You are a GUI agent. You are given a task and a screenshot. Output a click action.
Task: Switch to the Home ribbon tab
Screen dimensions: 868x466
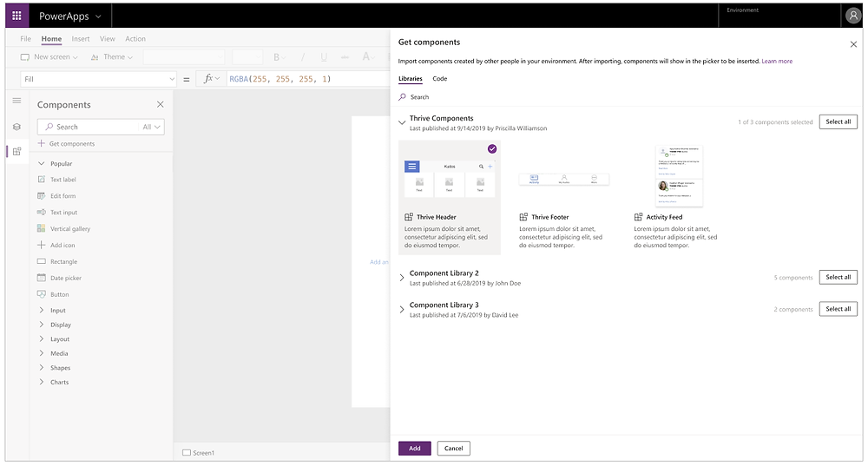click(51, 39)
